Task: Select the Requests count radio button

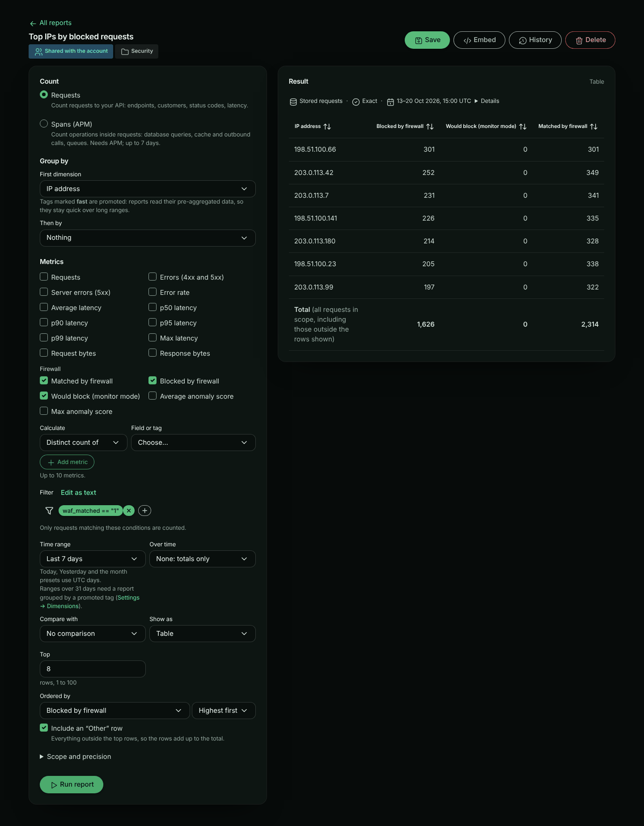Action: click(x=44, y=94)
